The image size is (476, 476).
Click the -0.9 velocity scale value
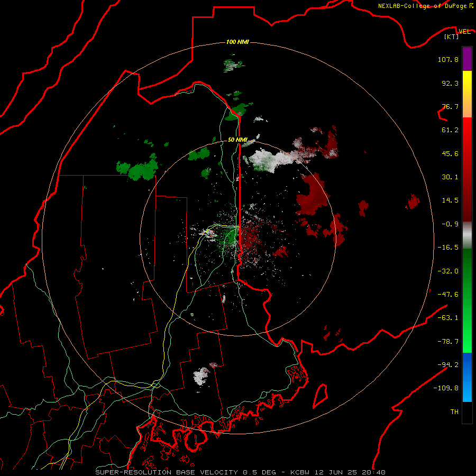tap(450, 224)
